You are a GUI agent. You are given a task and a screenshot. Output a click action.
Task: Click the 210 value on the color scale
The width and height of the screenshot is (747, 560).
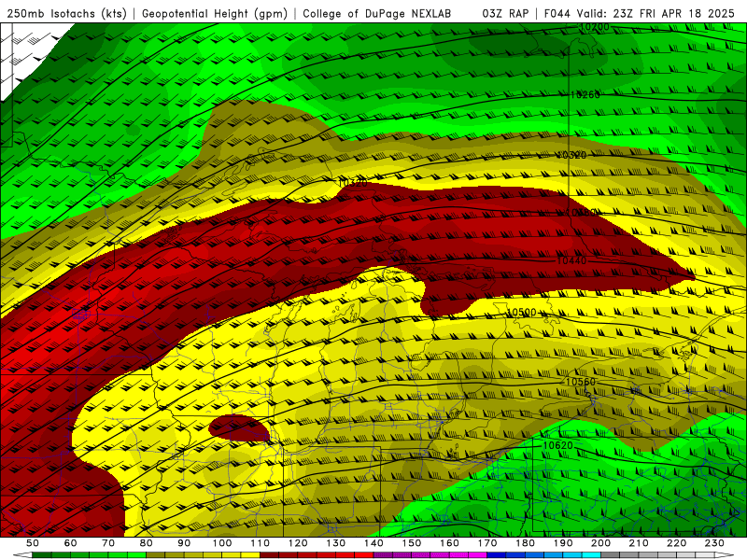tap(639, 543)
